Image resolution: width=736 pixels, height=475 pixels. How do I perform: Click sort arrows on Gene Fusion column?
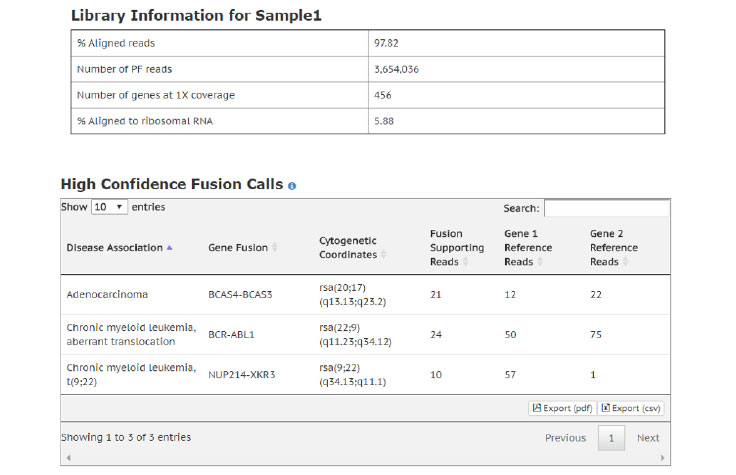coord(275,248)
